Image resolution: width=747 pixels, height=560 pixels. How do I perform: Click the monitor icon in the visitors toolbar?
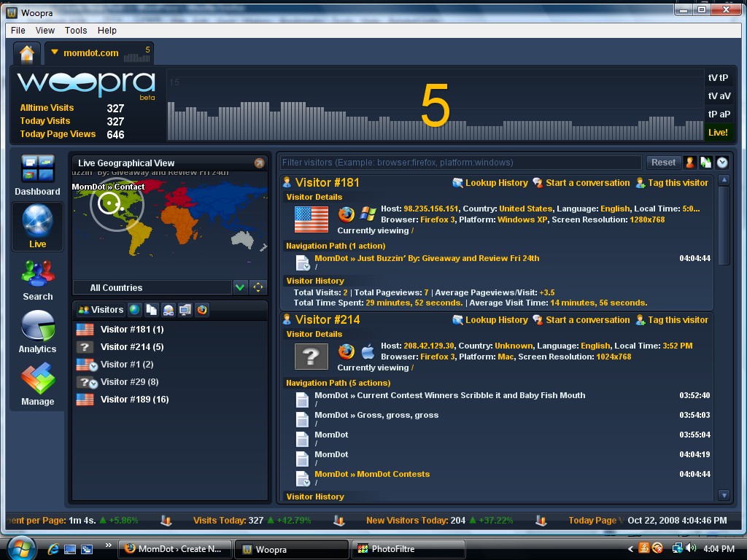pyautogui.click(x=185, y=310)
